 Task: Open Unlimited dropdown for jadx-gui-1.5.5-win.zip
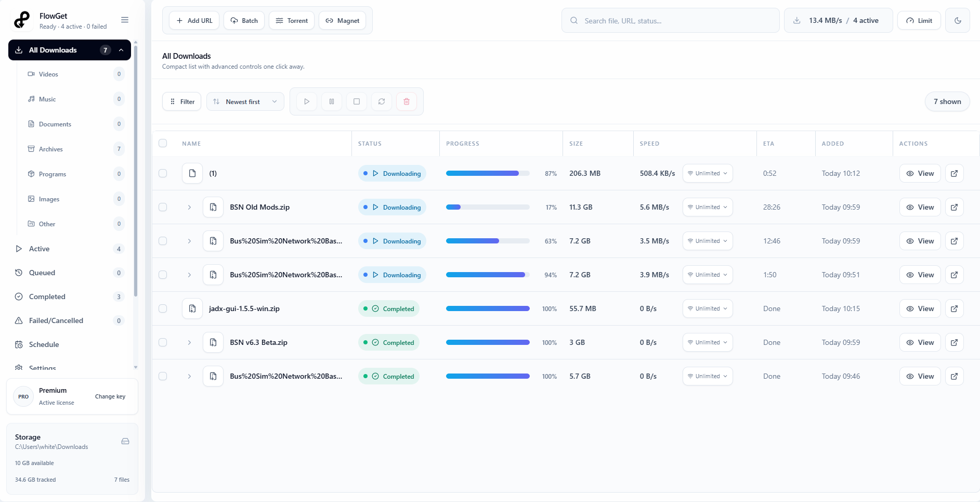[708, 308]
